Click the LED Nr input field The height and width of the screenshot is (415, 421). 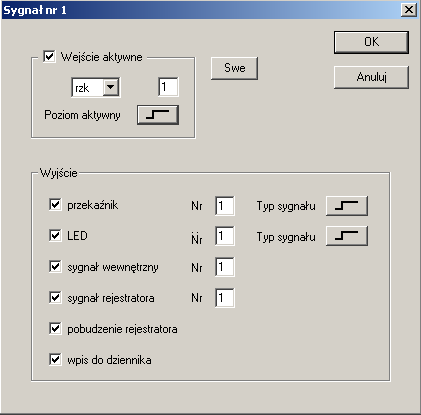225,236
